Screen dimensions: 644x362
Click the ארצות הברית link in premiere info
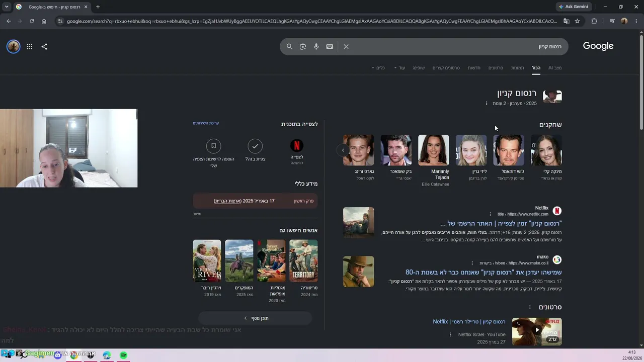pos(228,201)
